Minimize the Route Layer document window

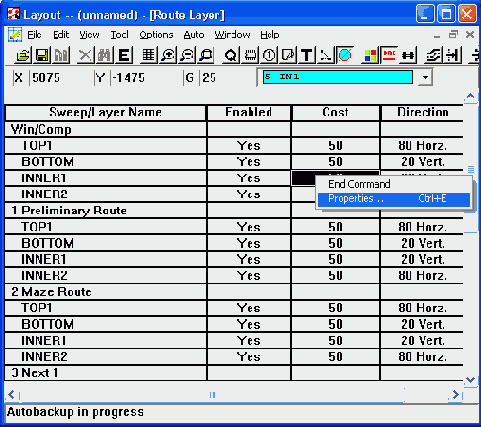point(437,35)
